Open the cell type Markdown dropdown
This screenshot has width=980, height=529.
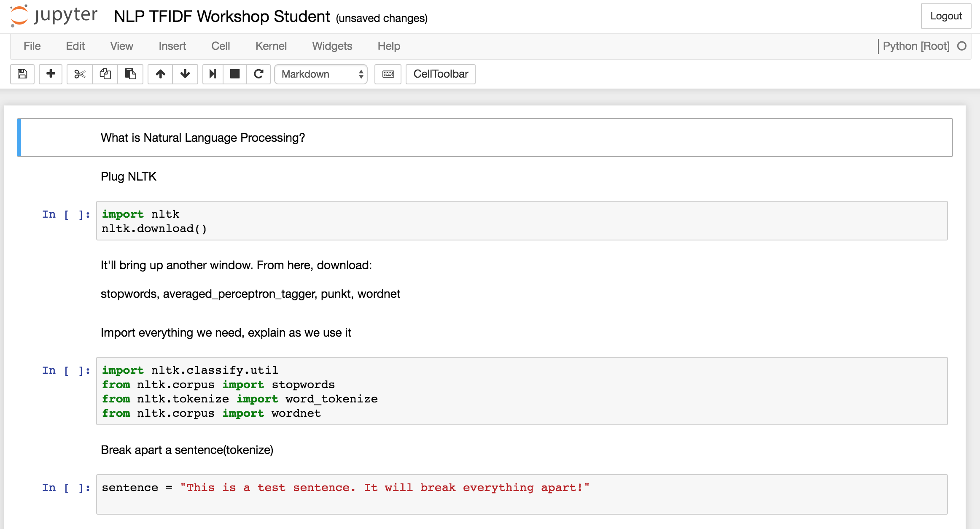321,74
